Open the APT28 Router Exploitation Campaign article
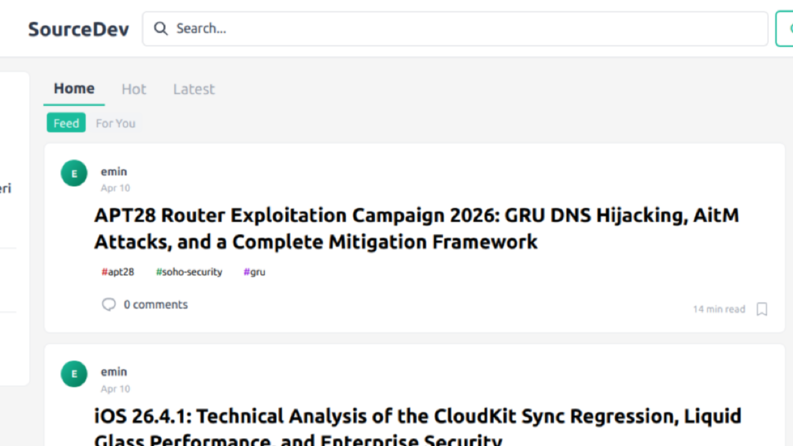 pyautogui.click(x=416, y=229)
